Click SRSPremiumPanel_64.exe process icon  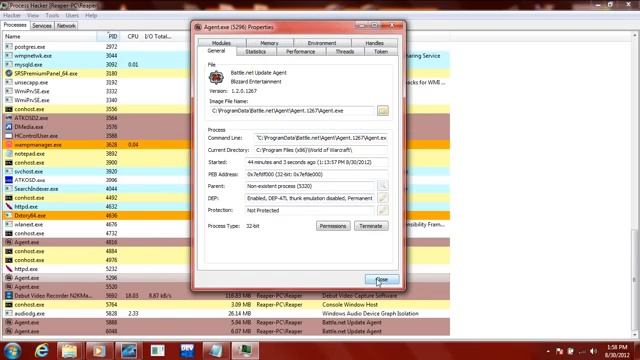click(x=9, y=73)
